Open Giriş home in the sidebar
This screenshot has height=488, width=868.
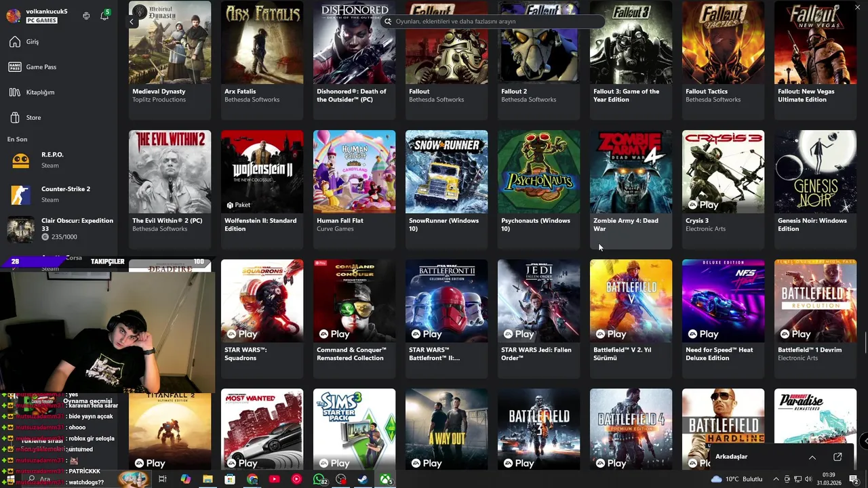[59, 42]
